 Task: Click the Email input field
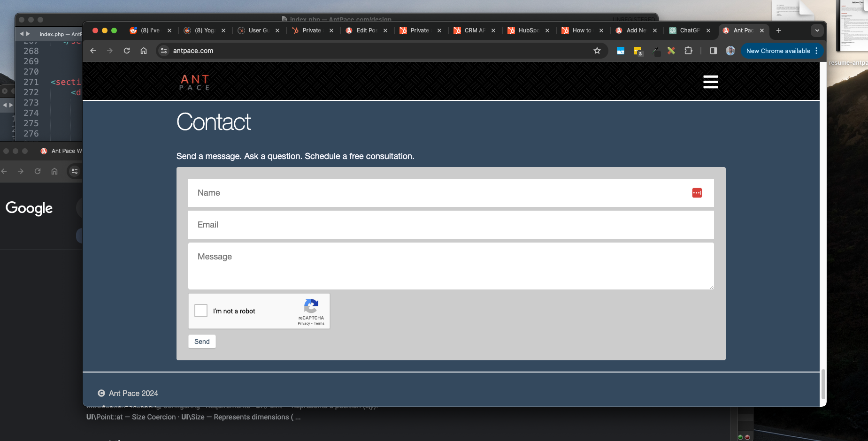pos(451,225)
